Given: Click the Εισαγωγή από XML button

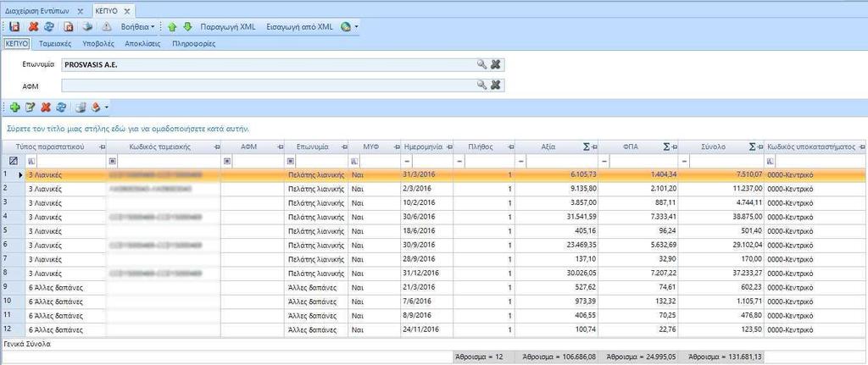Looking at the screenshot, I should pos(299,26).
